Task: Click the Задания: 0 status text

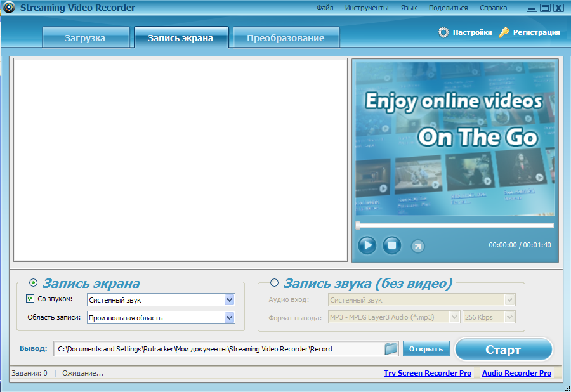Action: coord(29,373)
